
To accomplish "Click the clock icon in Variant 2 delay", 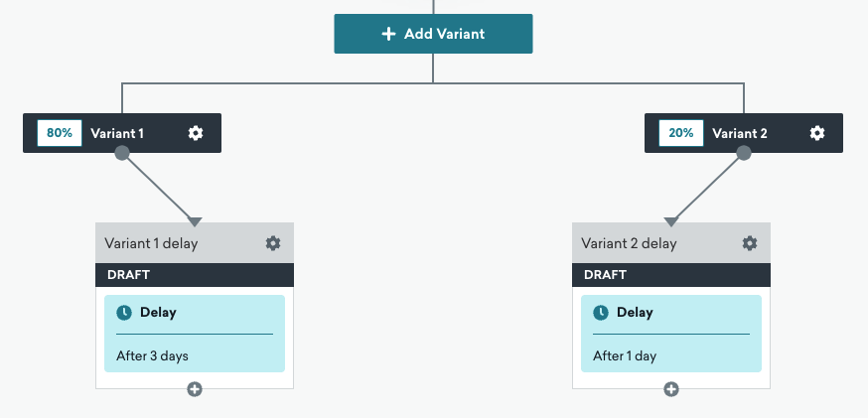I will click(x=601, y=313).
